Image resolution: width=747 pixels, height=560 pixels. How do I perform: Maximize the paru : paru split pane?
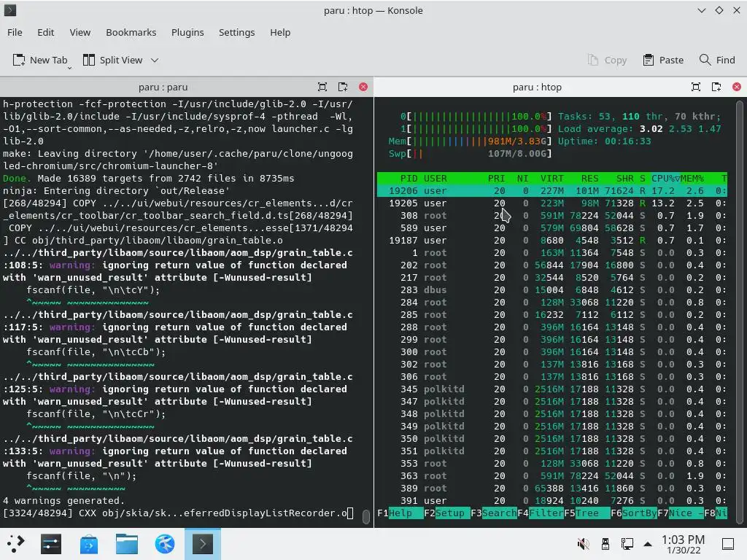322,87
